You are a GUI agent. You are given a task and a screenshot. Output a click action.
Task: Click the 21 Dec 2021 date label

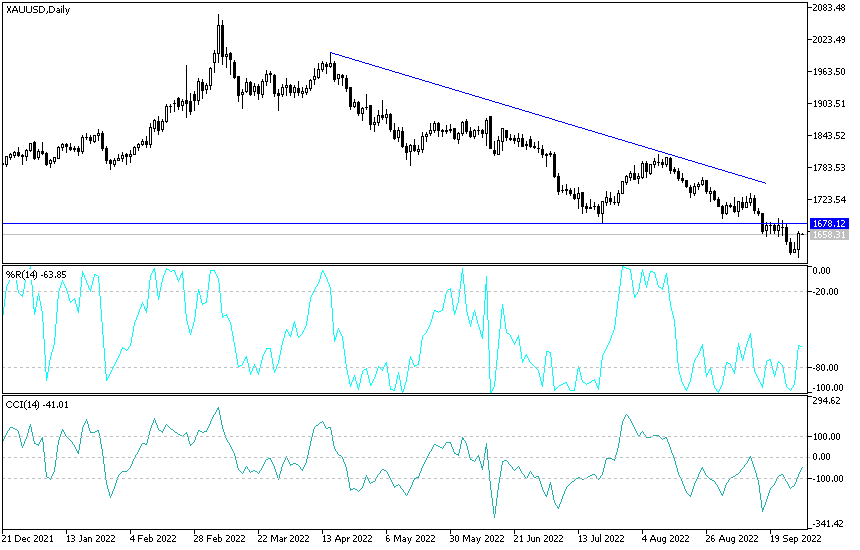[27, 538]
